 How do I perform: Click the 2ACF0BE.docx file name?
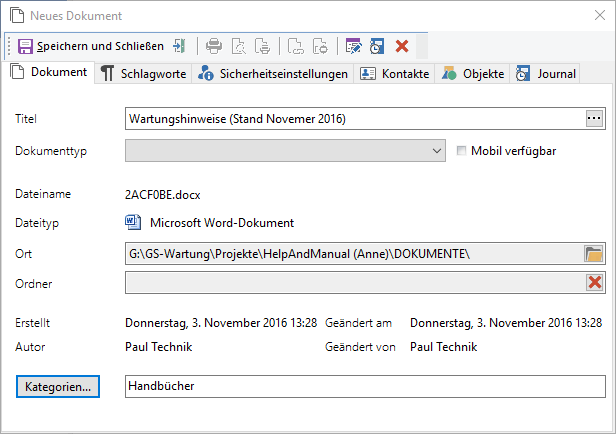click(x=163, y=195)
